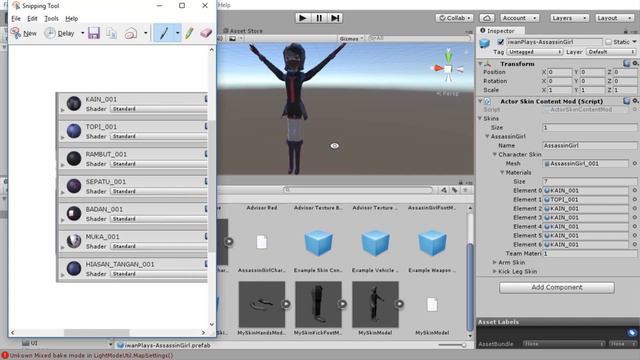Copy the snip with the copy icon

click(111, 33)
